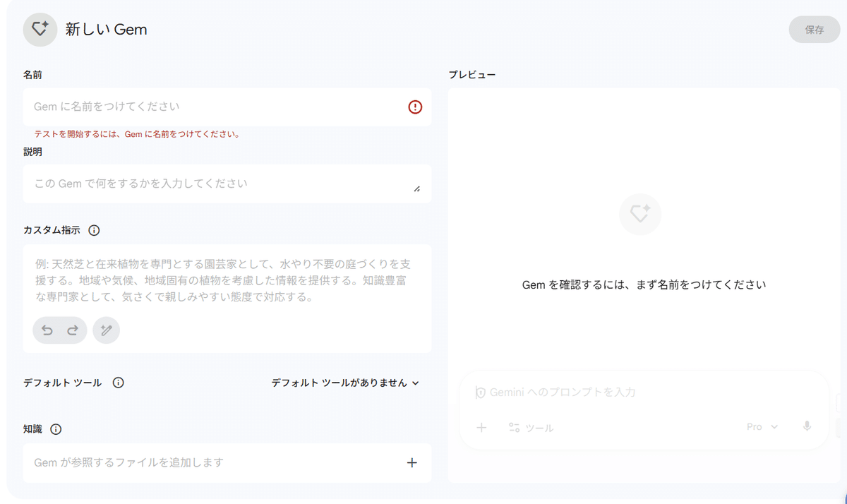Focus the カスタム指示 text area
Image resolution: width=847 pixels, height=504 pixels.
pos(227,281)
